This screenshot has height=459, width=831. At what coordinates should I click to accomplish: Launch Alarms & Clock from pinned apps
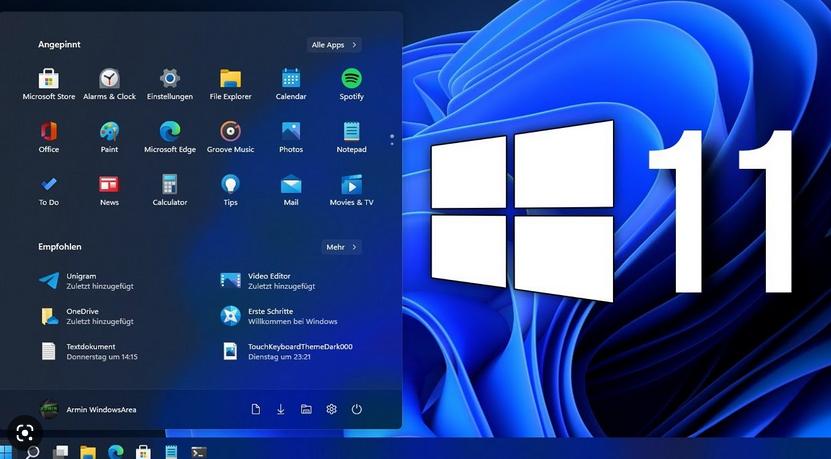click(x=109, y=85)
